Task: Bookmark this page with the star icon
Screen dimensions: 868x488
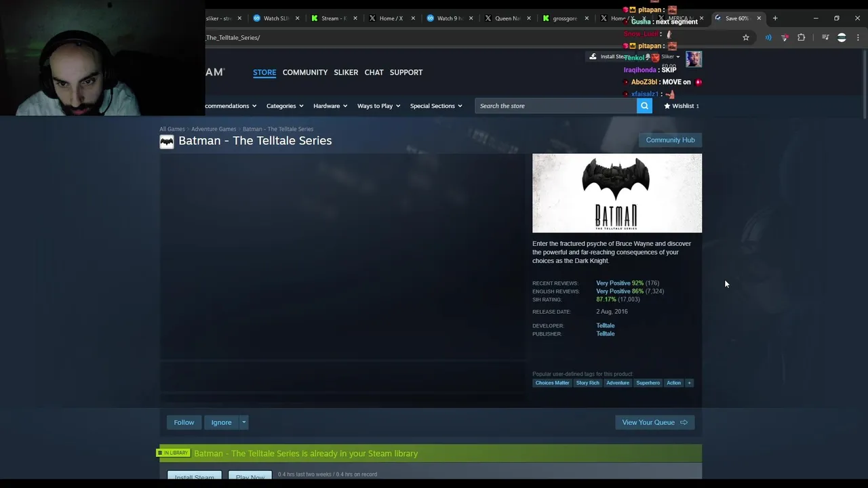Action: [746, 37]
